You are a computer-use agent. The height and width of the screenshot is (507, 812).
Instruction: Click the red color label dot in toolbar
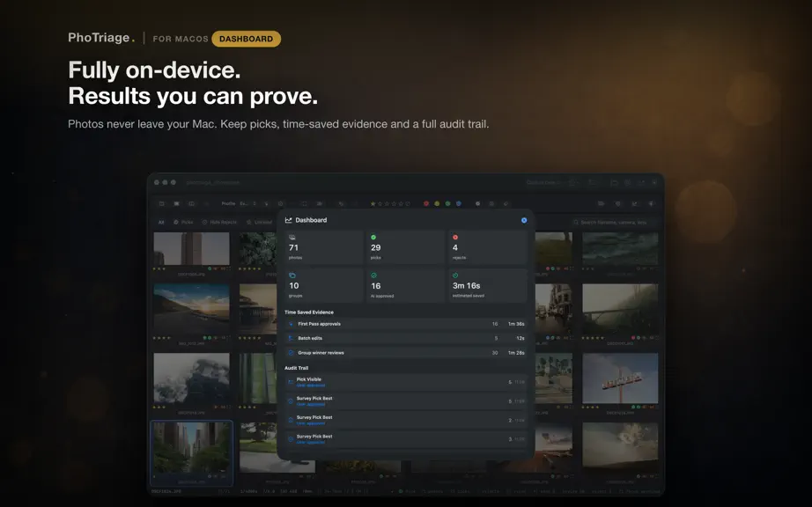pyautogui.click(x=426, y=204)
